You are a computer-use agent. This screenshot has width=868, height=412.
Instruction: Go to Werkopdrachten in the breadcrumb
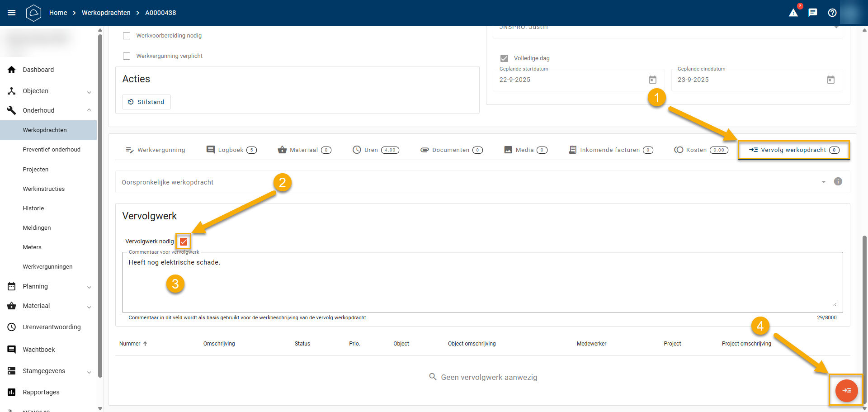click(106, 13)
